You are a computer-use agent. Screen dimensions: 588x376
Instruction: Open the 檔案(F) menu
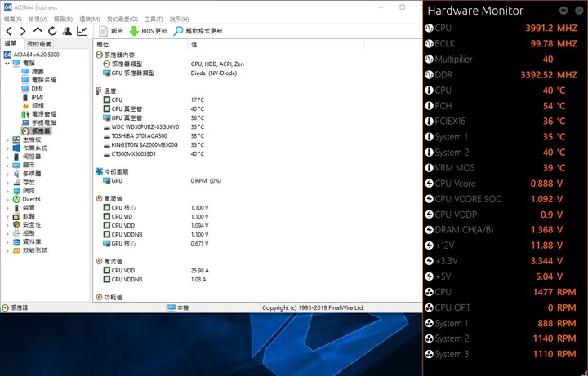coord(13,19)
